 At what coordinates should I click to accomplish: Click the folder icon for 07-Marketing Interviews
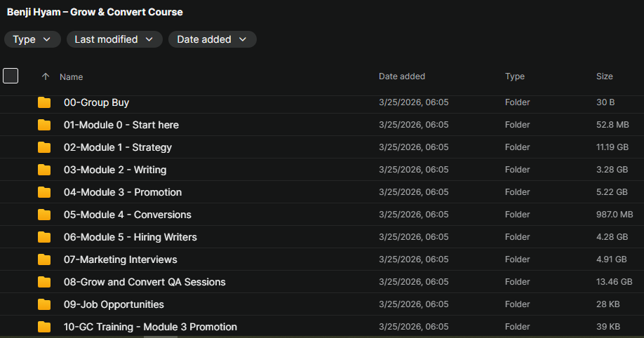44,259
